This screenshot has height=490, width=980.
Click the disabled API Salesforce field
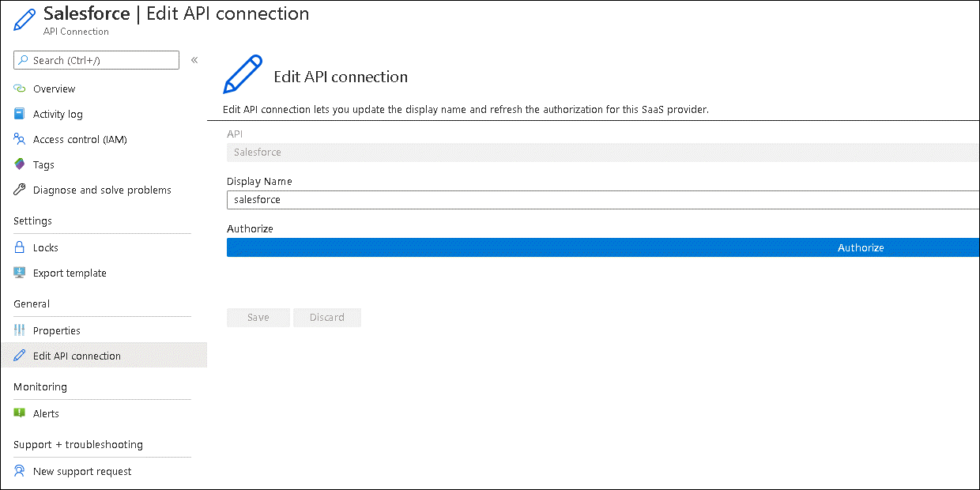click(601, 153)
